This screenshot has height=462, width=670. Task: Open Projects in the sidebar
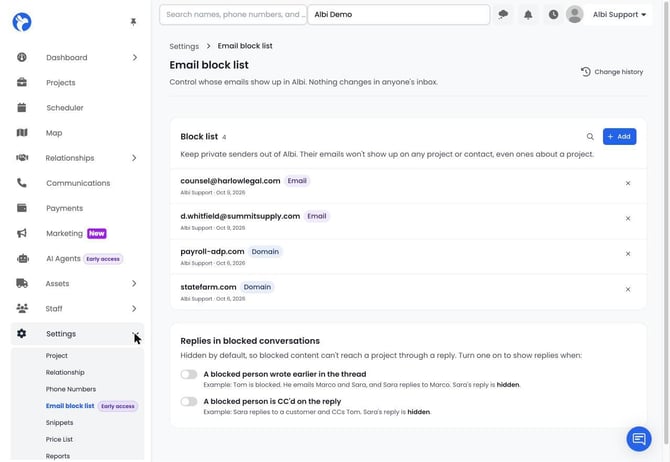click(x=61, y=82)
